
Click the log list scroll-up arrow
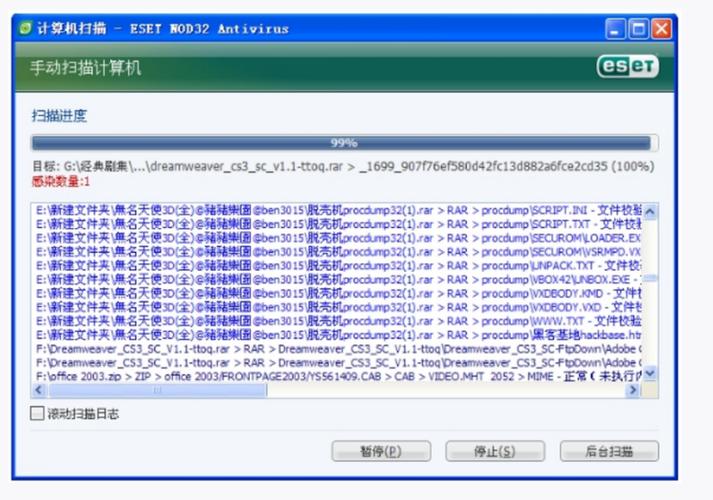[650, 212]
